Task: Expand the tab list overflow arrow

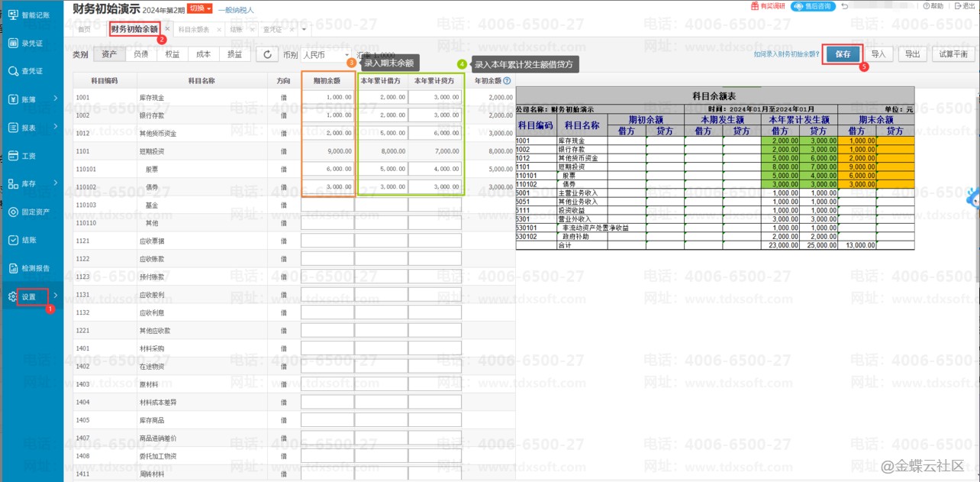Action: coord(305,30)
